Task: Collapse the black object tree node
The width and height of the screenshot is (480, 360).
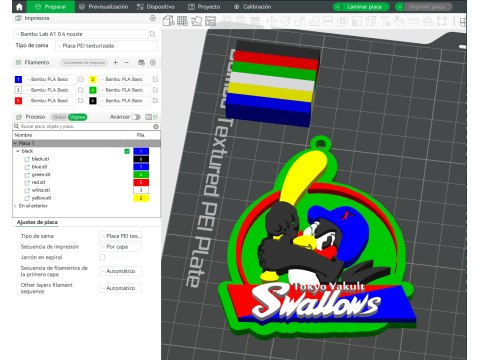Action: point(18,151)
